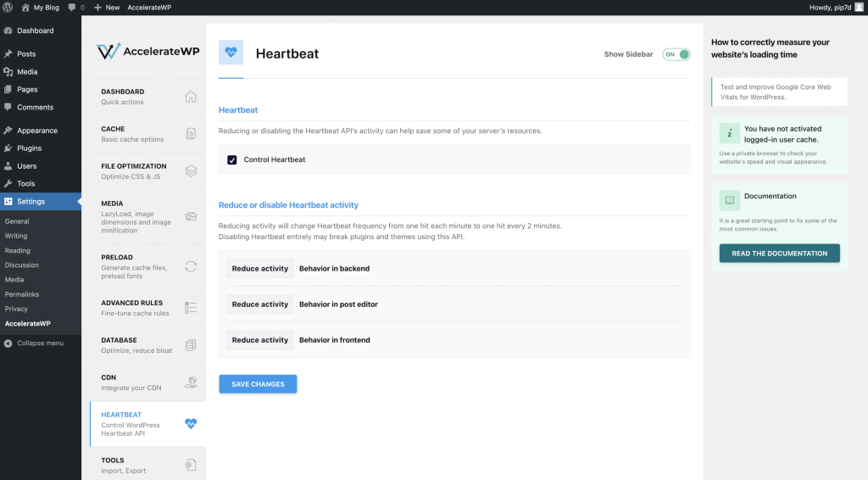The image size is (868, 480).
Task: Click the WordPress logo in admin bar
Action: click(x=8, y=7)
